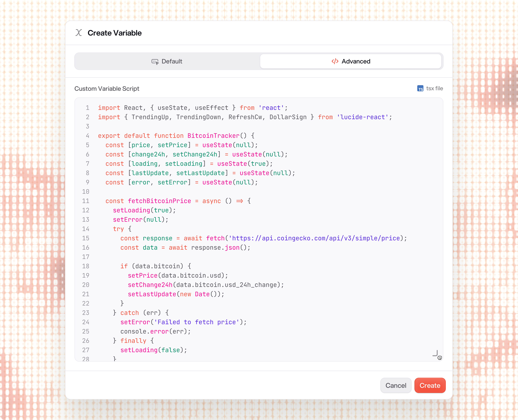Screen dimensions: 518x420
Task: Click the blue TS file icon
Action: [420, 89]
